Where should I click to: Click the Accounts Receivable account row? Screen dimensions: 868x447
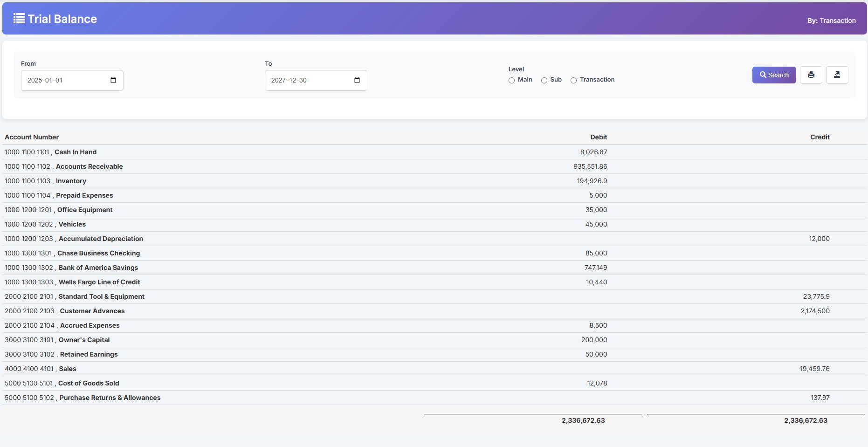pos(89,166)
